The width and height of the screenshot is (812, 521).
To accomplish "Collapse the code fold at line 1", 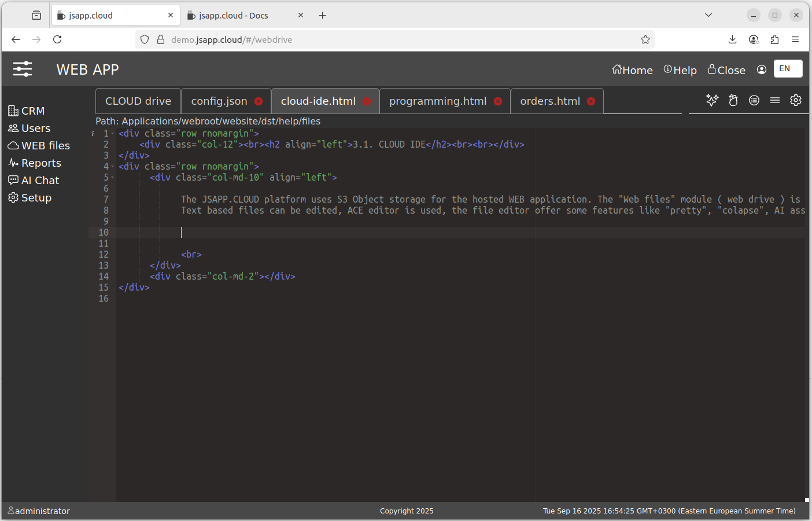I will [x=113, y=134].
